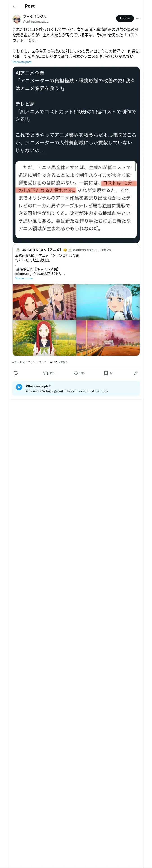Open the pink sunset bridge image
152x868 pixels.
[x=108, y=338]
